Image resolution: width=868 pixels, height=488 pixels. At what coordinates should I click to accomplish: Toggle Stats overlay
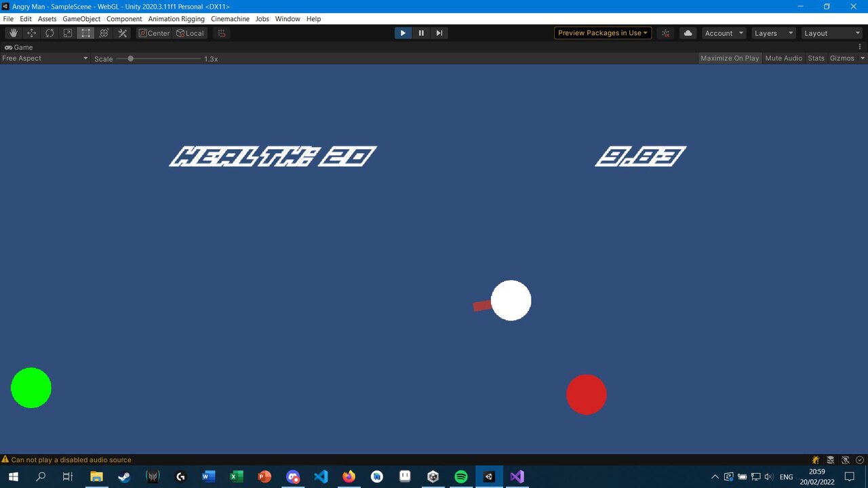816,58
